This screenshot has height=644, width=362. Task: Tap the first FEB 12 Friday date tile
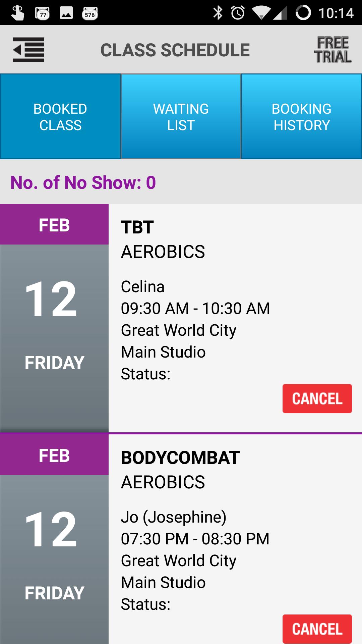coord(54,318)
